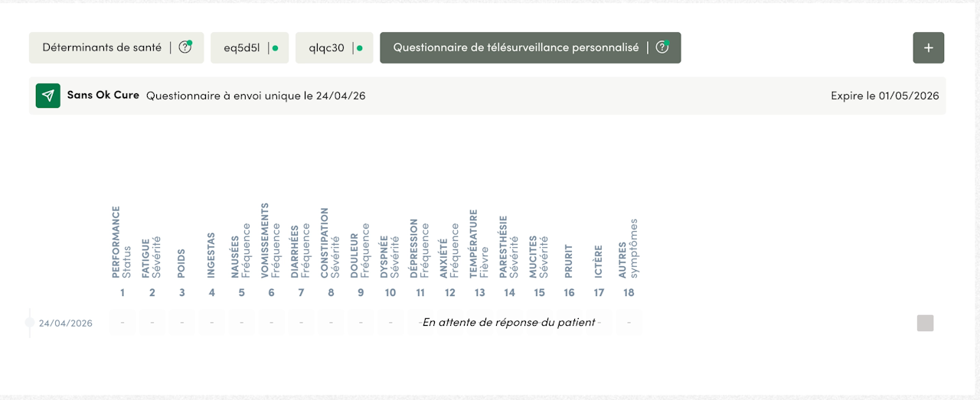The image size is (980, 400).
Task: Toggle the grey checkbox on 24/04/2026 row
Action: coord(926,323)
